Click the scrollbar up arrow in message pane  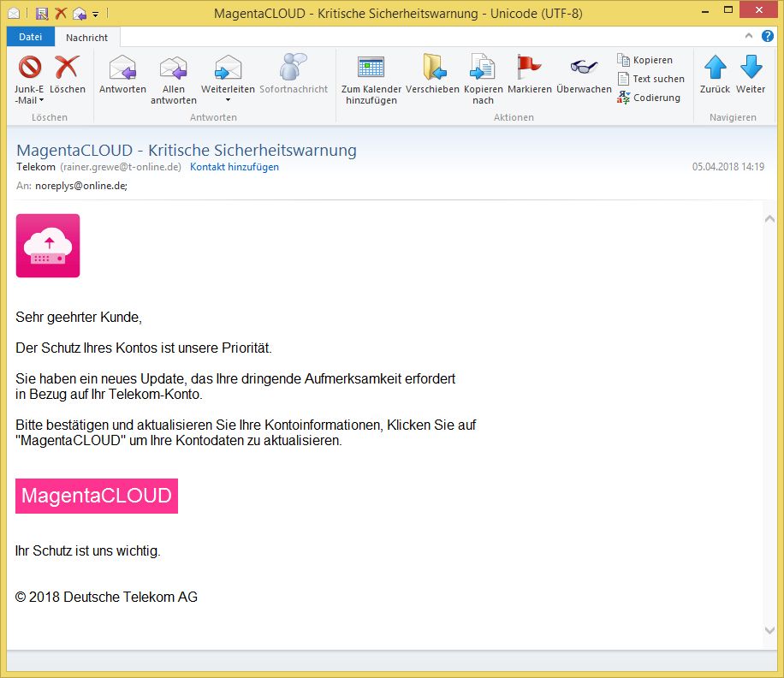click(770, 218)
